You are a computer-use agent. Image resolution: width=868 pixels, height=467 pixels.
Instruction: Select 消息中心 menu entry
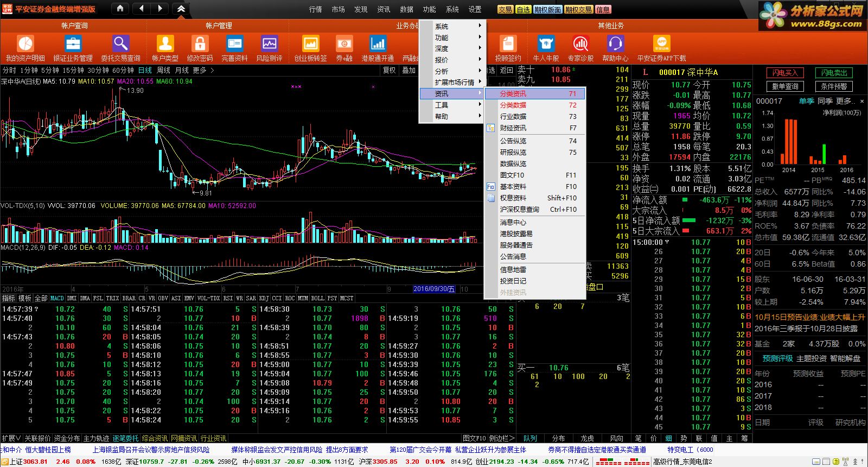coord(535,222)
